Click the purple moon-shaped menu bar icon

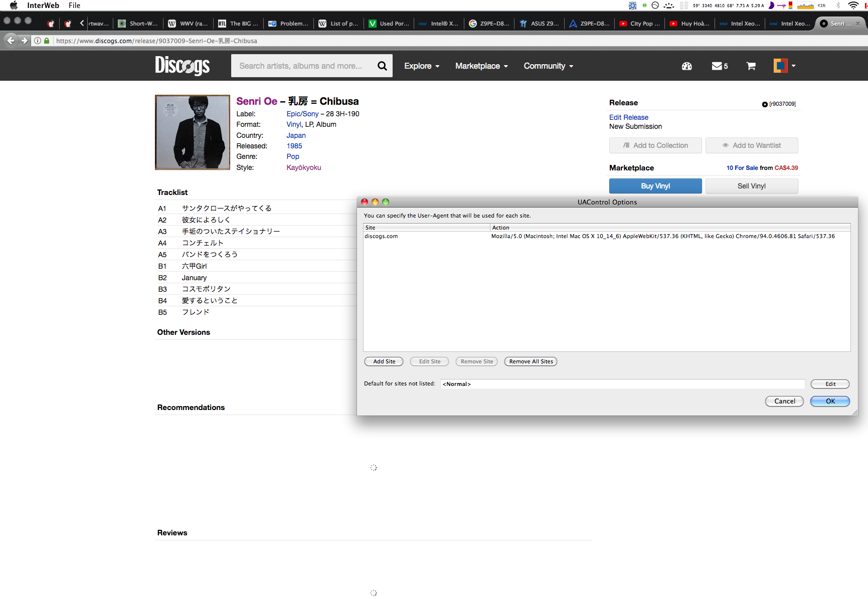point(771,6)
